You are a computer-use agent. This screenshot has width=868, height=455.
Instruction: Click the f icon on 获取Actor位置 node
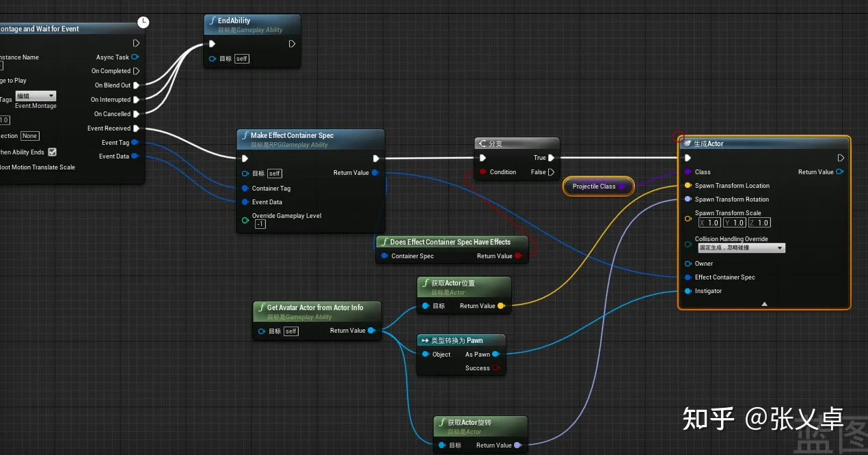tap(426, 283)
